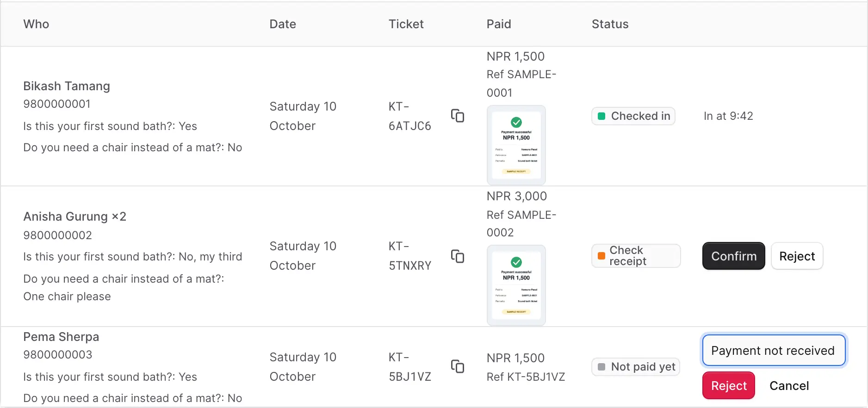Screen dimensions: 868x408
Task: Select the Who column header
Action: coord(36,24)
